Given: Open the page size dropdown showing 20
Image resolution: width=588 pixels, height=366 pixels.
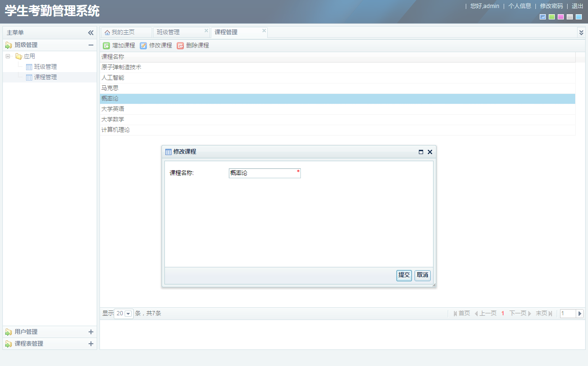Looking at the screenshot, I should click(128, 313).
